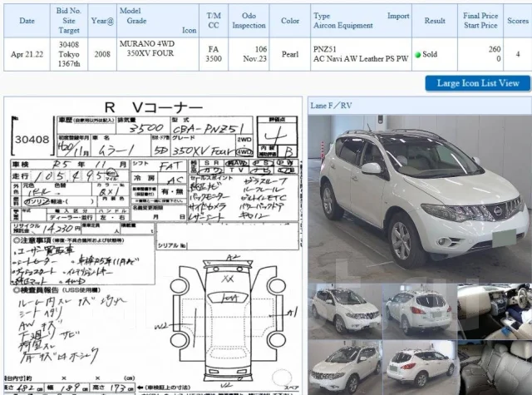Viewport: 532px width, 395px height.
Task: Click the PNZ51 equipment cell
Action: [361, 54]
